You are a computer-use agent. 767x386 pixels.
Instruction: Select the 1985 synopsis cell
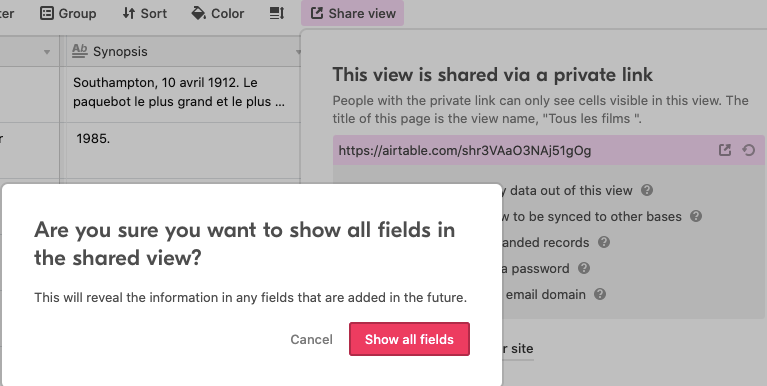coord(183,150)
